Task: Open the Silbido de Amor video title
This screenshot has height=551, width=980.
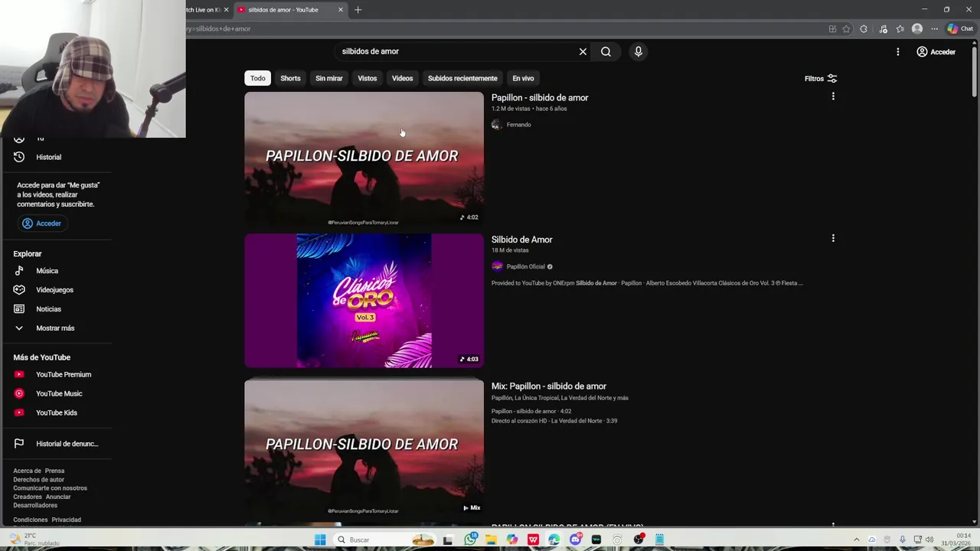Action: pos(521,240)
